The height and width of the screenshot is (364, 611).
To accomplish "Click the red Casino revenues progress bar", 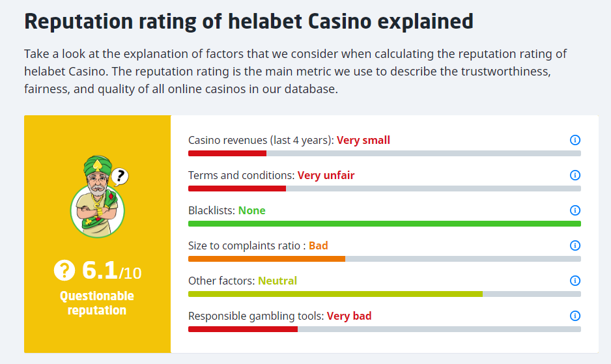I will (x=227, y=153).
